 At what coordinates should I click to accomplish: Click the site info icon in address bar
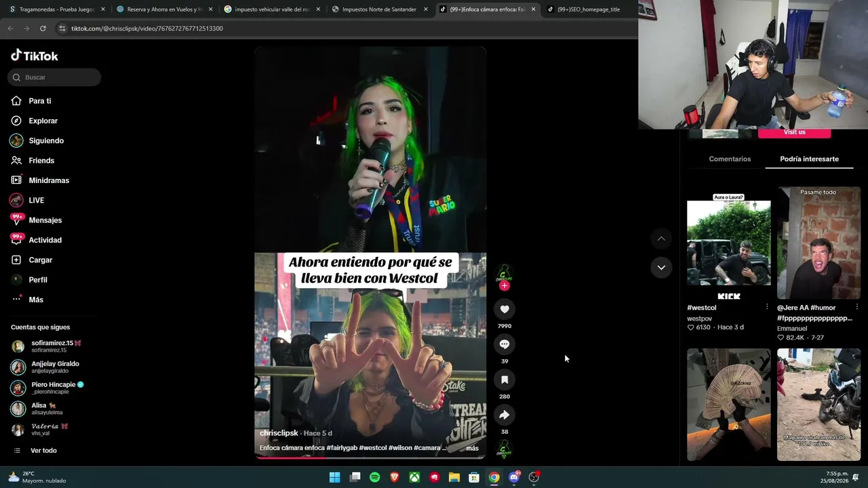[x=62, y=28]
